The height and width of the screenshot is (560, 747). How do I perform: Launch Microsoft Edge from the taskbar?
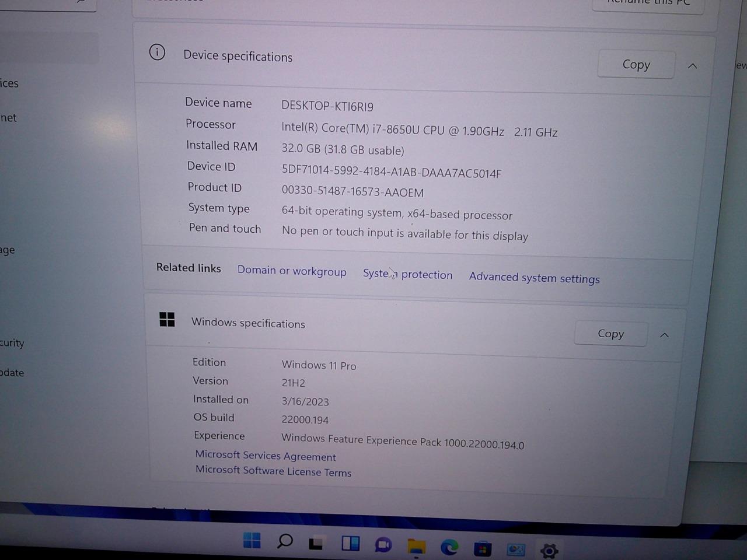point(449,547)
